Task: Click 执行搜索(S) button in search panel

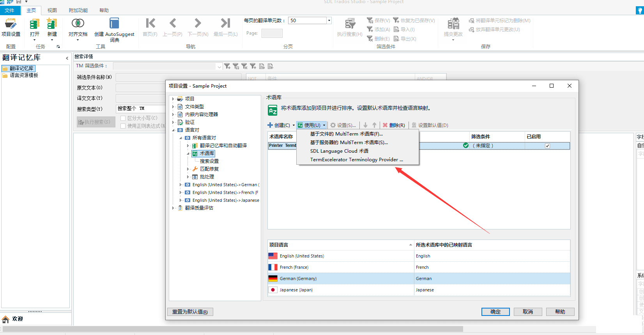Action: [96, 122]
